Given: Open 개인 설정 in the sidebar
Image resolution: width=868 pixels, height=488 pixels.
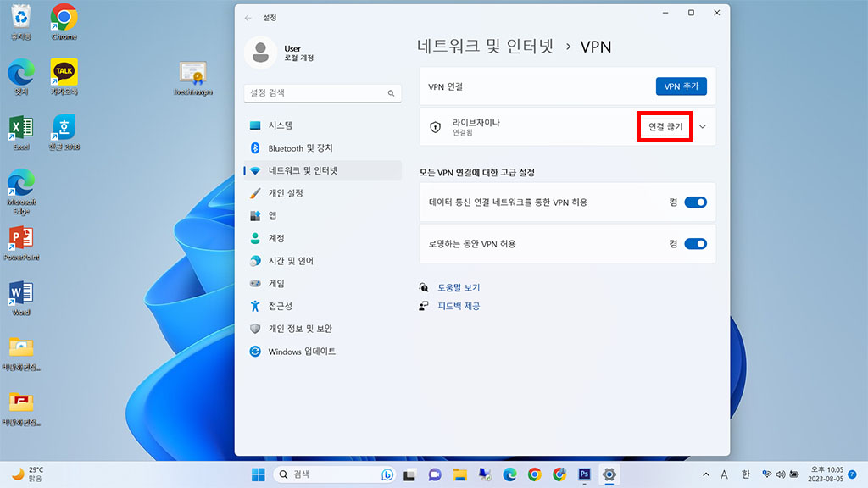Looking at the screenshot, I should (x=323, y=193).
